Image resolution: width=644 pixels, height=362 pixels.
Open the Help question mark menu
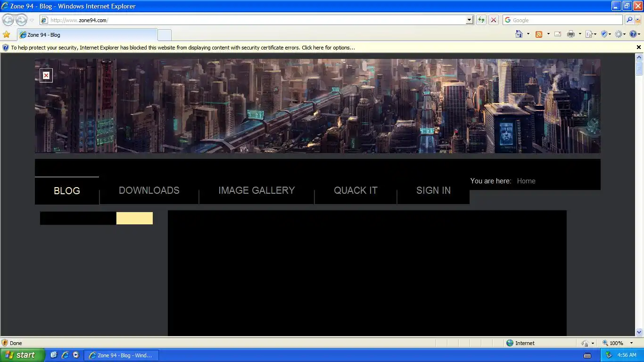pos(635,34)
